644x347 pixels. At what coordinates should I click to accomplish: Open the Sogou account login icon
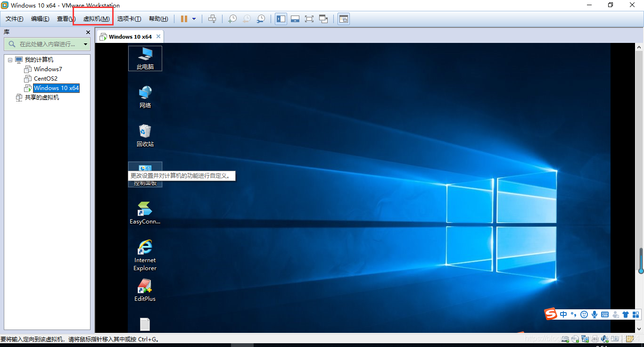(615, 314)
